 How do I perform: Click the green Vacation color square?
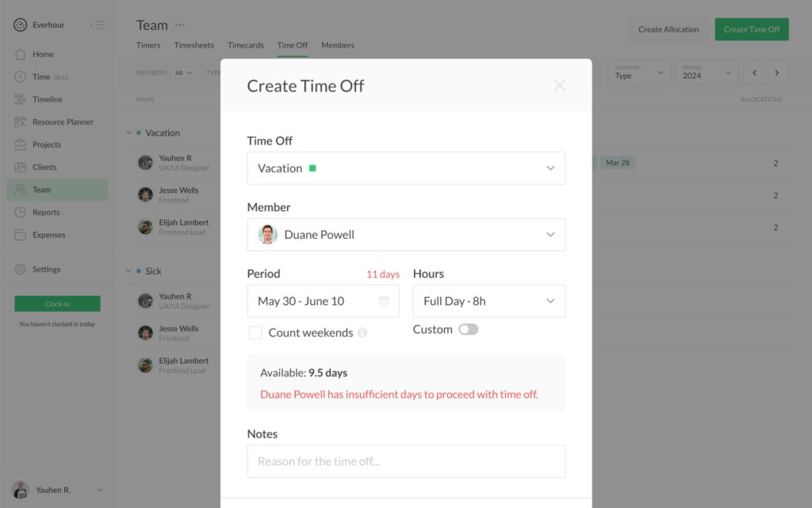[312, 168]
